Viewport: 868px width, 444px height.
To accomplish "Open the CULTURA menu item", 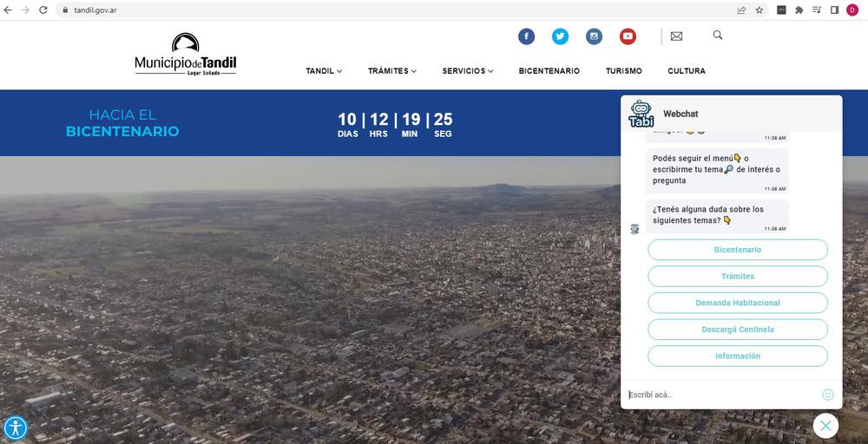I will pyautogui.click(x=687, y=71).
